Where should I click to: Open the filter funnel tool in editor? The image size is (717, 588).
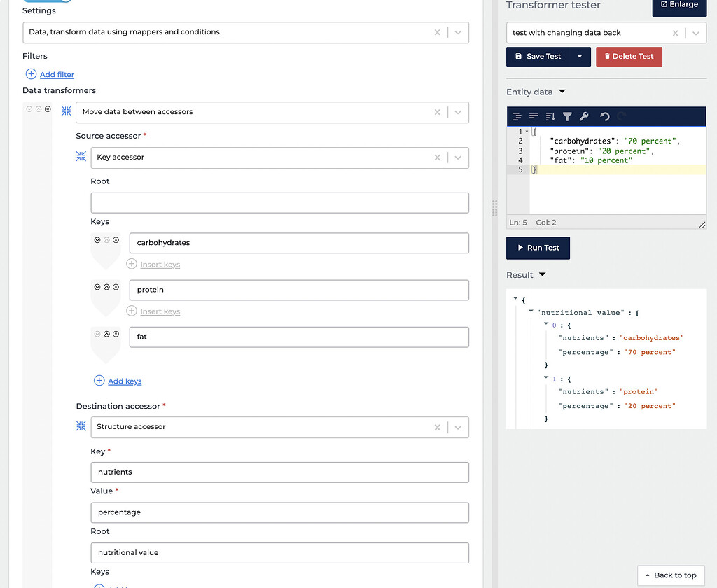tap(567, 117)
